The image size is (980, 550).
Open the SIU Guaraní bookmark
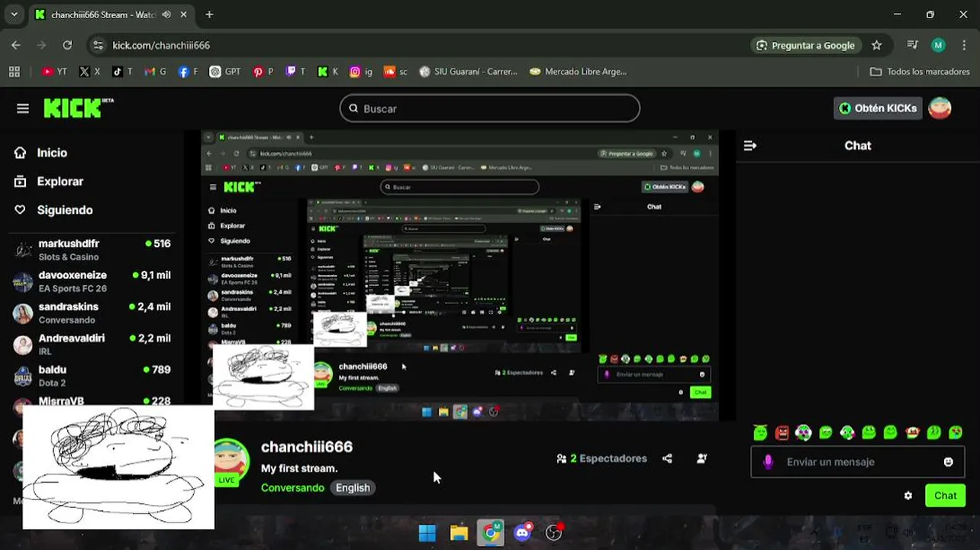(x=468, y=72)
